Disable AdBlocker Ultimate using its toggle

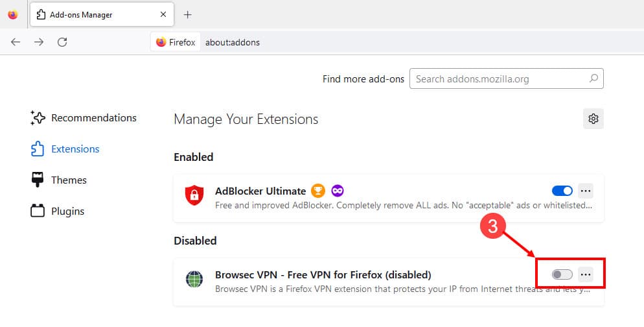pos(562,191)
